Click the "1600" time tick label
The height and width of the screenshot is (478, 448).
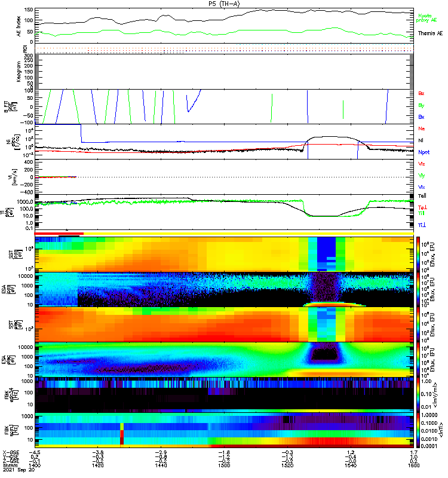click(x=413, y=465)
